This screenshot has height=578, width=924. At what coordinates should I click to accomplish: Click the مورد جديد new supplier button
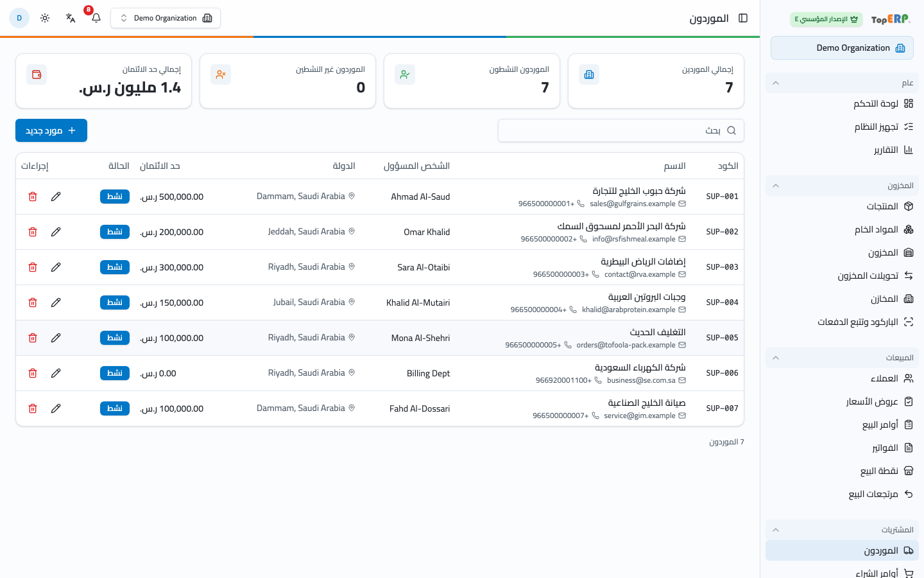click(51, 130)
